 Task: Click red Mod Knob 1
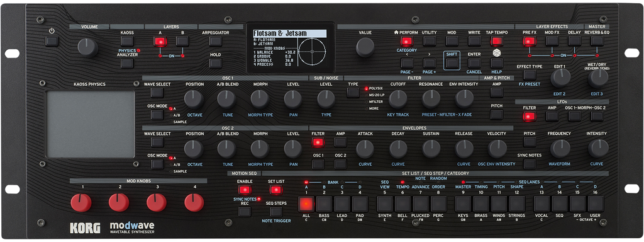(81, 203)
